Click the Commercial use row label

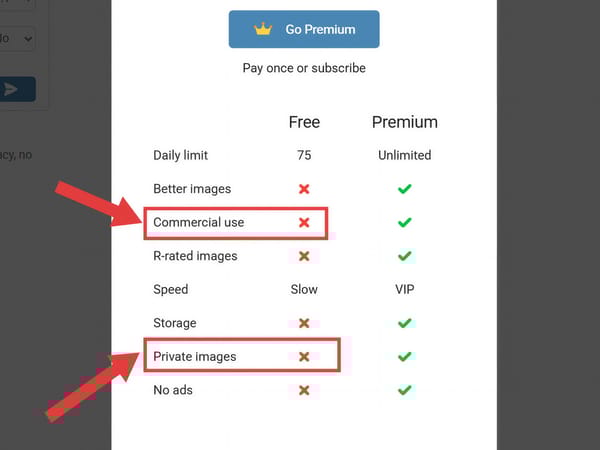pos(198,222)
